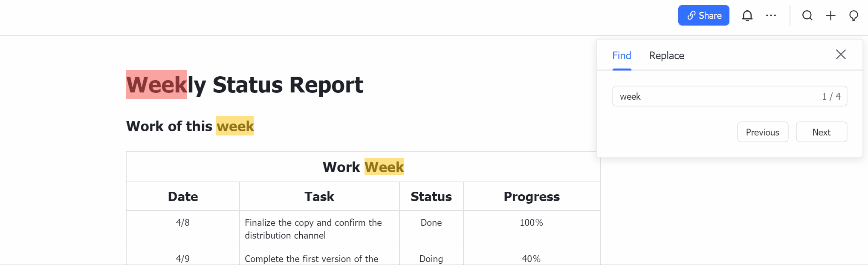Click the highlighted Week in the document title
868x265 pixels.
tap(156, 84)
